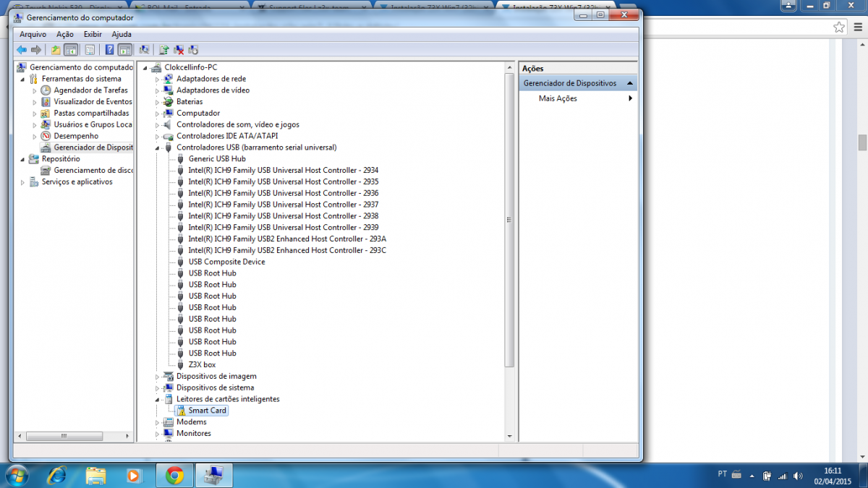
Task: Toggle the Show/Hide console tree toolbar icon
Action: tap(71, 50)
